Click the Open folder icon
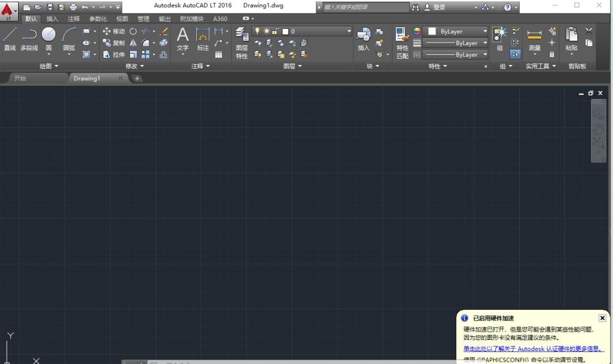This screenshot has height=364, width=613. click(x=38, y=7)
